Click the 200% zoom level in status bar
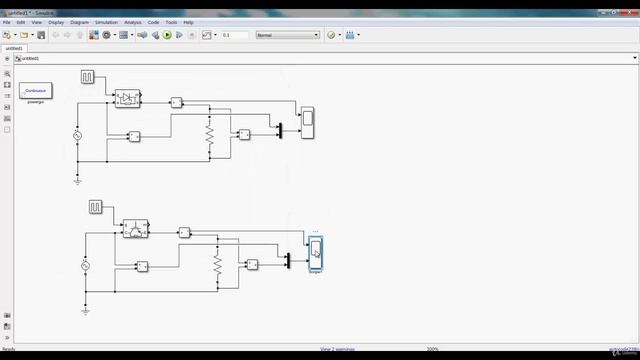 coord(432,349)
